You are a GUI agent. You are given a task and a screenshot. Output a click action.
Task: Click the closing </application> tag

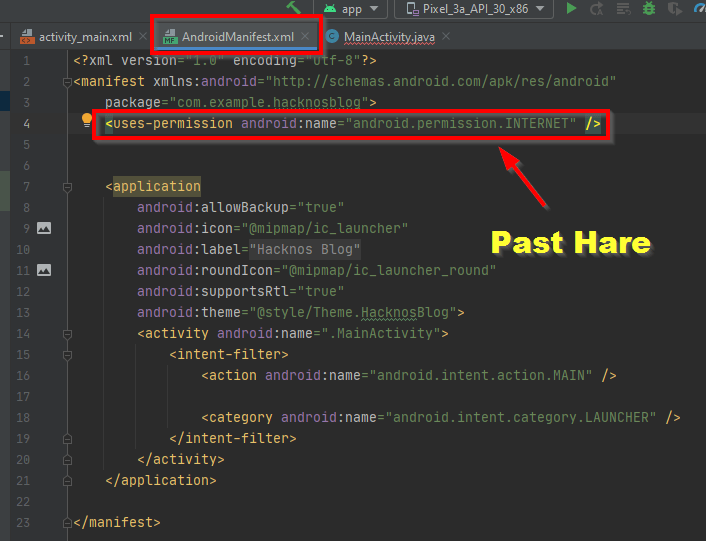pos(161,481)
